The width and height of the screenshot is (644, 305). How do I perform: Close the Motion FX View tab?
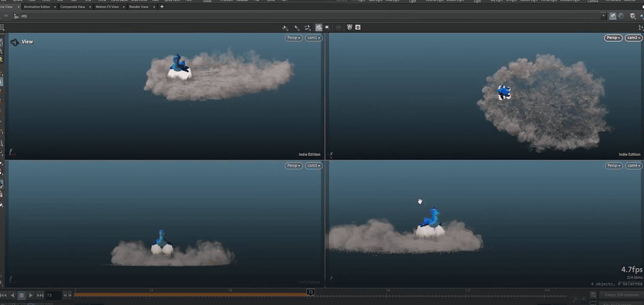pyautogui.click(x=124, y=7)
